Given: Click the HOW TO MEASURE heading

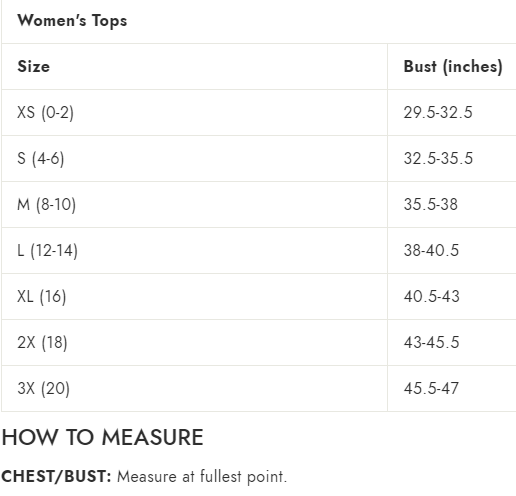Looking at the screenshot, I should point(102,437).
